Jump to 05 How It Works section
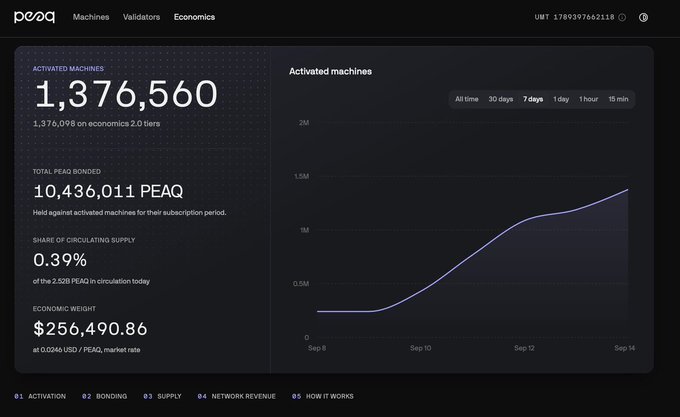Screen dimensions: 680x417 click(323, 396)
